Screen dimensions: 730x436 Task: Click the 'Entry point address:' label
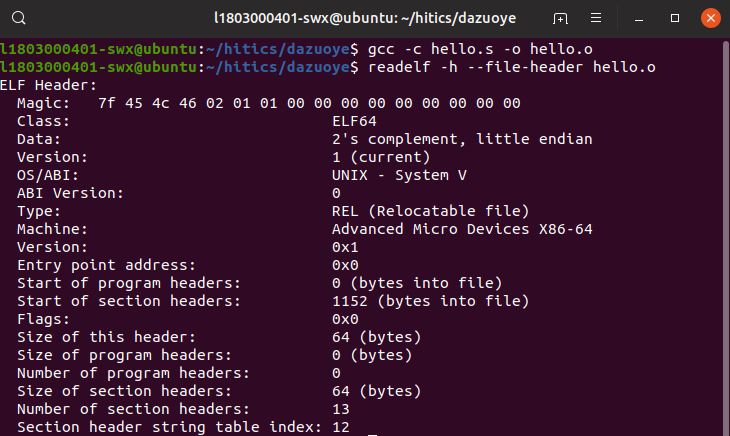point(106,265)
